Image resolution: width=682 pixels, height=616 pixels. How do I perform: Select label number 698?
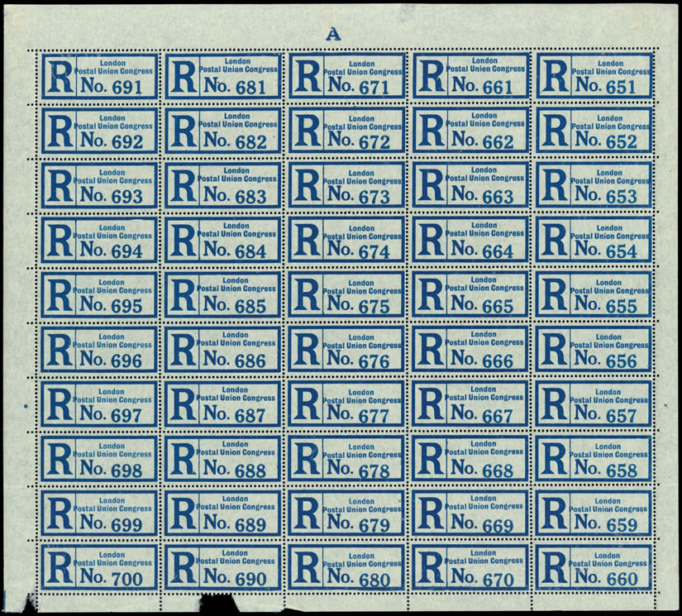click(99, 459)
